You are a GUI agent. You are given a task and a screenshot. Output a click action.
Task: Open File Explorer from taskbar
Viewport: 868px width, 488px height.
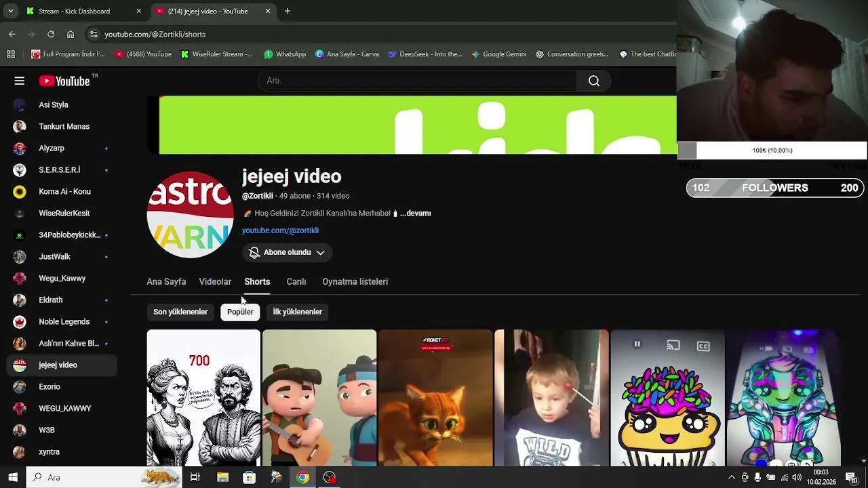222,477
